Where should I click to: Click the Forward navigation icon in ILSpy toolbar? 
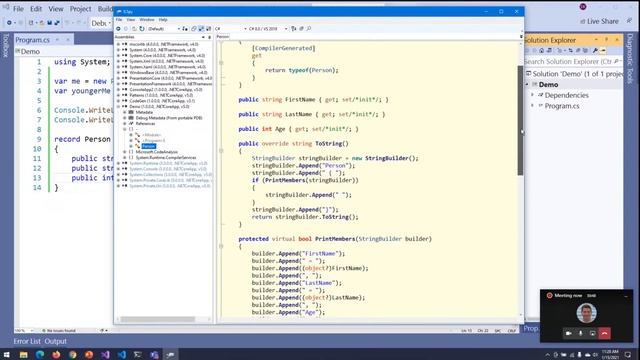pyautogui.click(x=126, y=29)
